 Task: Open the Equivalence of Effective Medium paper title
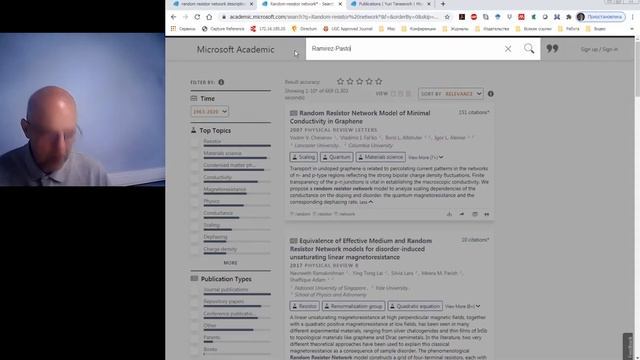[361, 249]
